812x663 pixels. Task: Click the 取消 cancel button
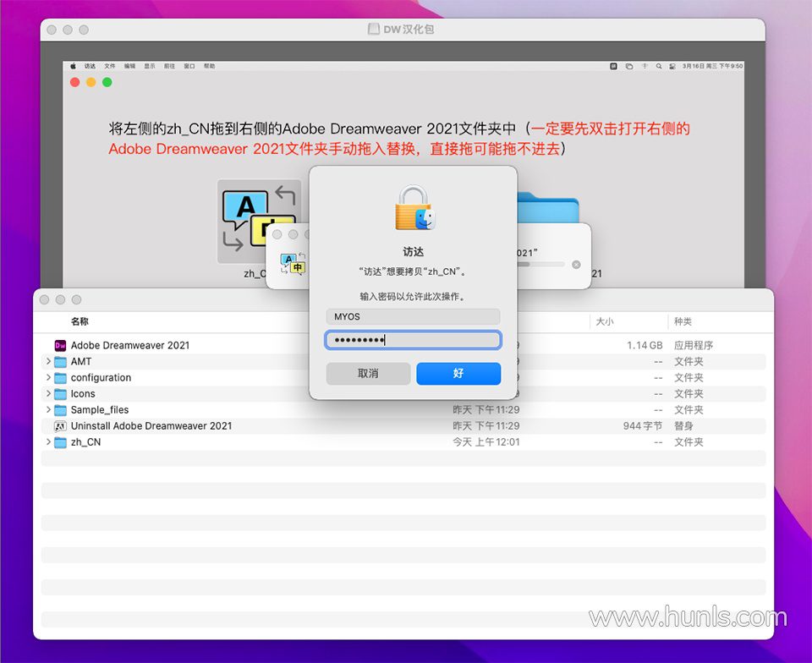(368, 373)
